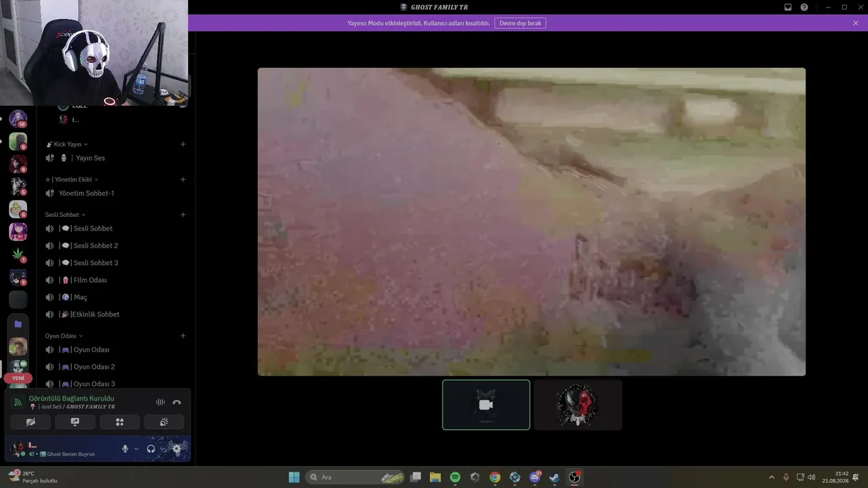The height and width of the screenshot is (488, 868).
Task: Open the server folder icon
Action: pyautogui.click(x=18, y=324)
